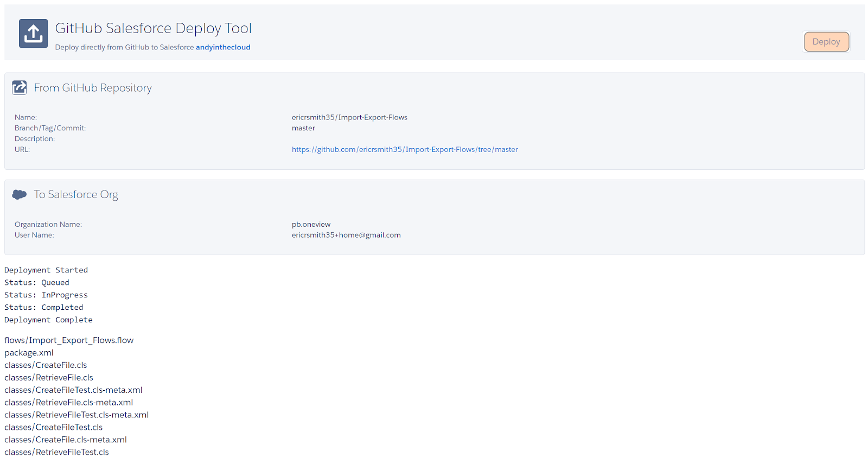Click the Salesforce cloud icon
The width and height of the screenshot is (868, 464).
coord(20,194)
